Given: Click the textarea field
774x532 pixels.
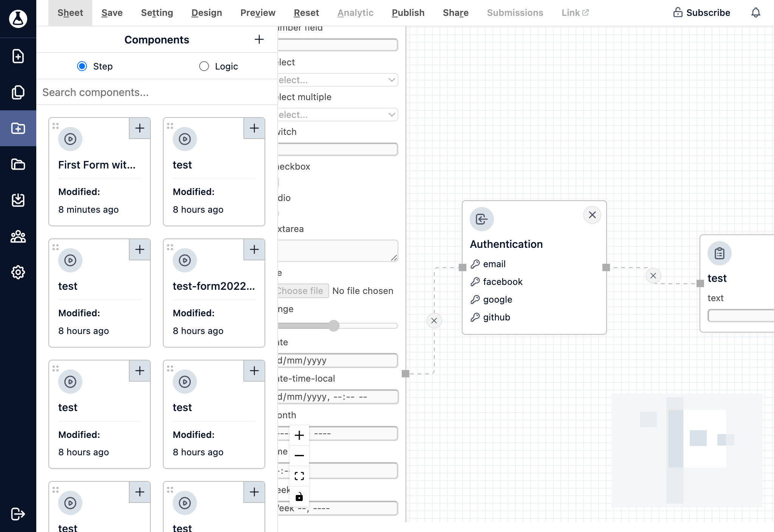Looking at the screenshot, I should click(338, 251).
